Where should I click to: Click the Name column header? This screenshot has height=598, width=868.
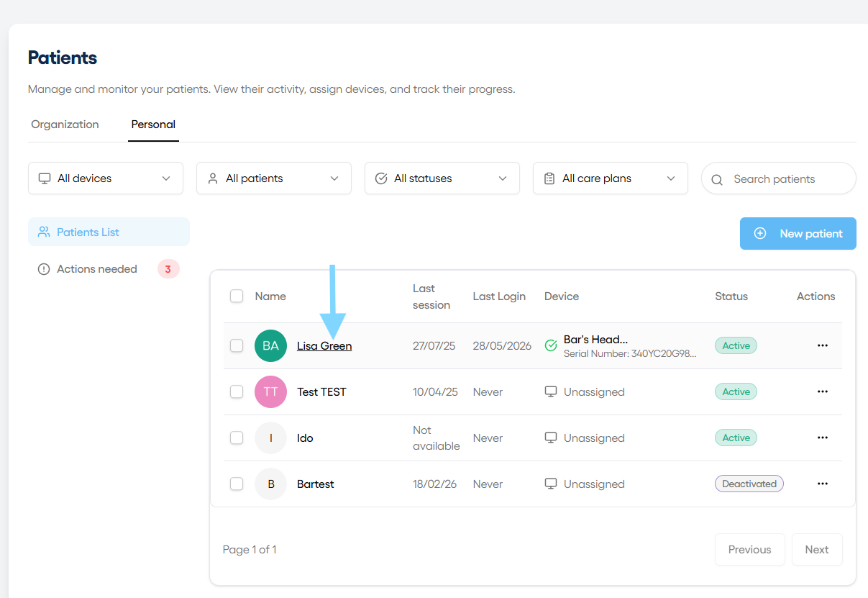pos(270,296)
